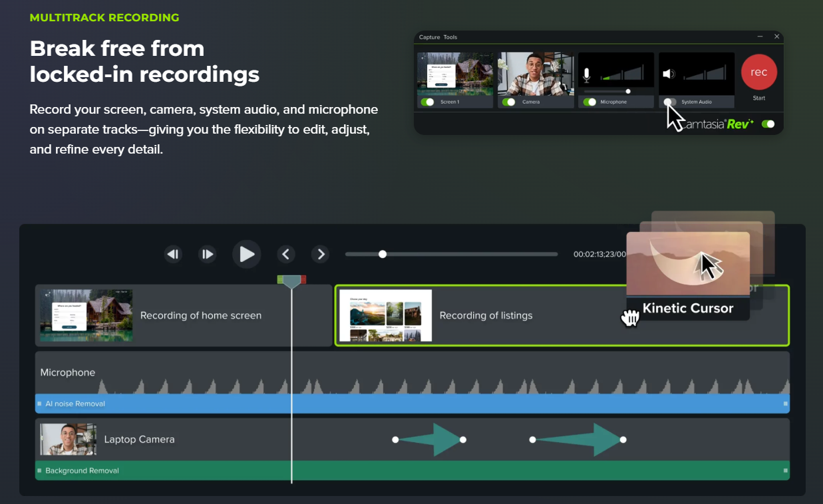Click the Start label under rec

point(759,98)
